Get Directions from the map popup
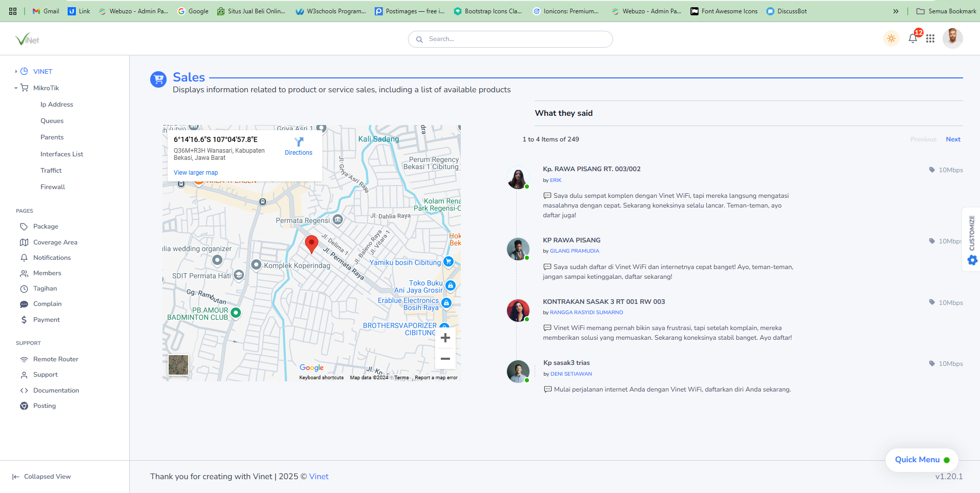This screenshot has width=980, height=493. tap(299, 147)
